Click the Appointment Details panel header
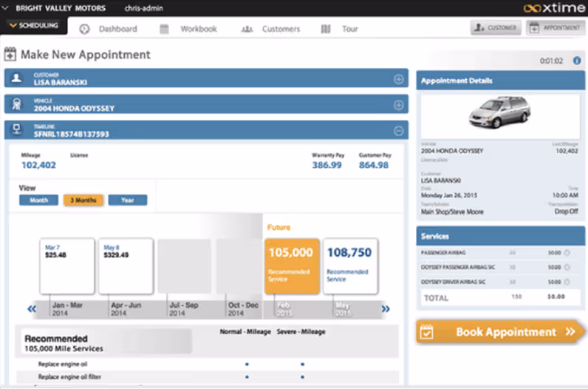588x389 pixels. tap(501, 81)
